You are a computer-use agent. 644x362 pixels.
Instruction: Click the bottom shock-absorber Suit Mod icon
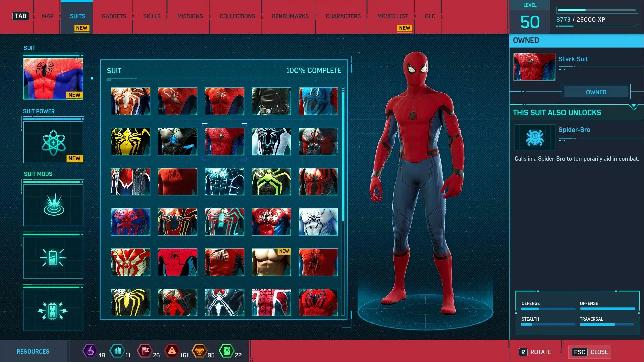(x=53, y=310)
